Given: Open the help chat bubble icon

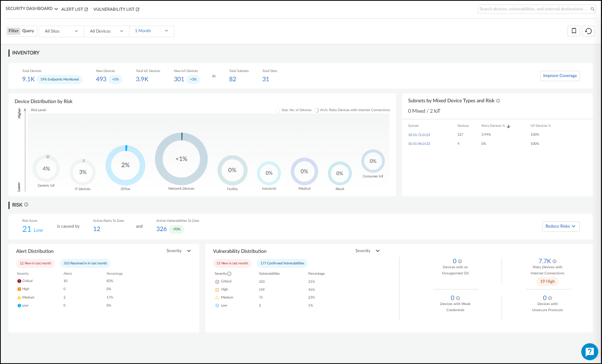Looking at the screenshot, I should pyautogui.click(x=589, y=351).
